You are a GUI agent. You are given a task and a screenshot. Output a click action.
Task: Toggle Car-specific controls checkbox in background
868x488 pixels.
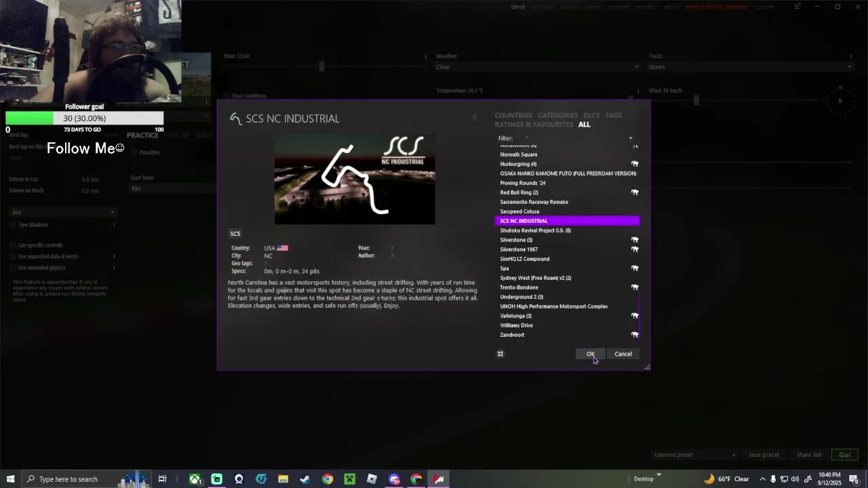[x=14, y=245]
